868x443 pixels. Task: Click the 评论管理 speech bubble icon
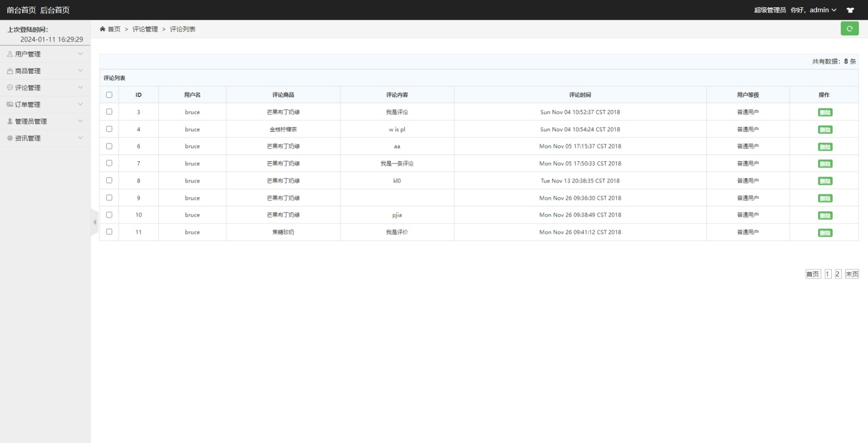pyautogui.click(x=10, y=88)
